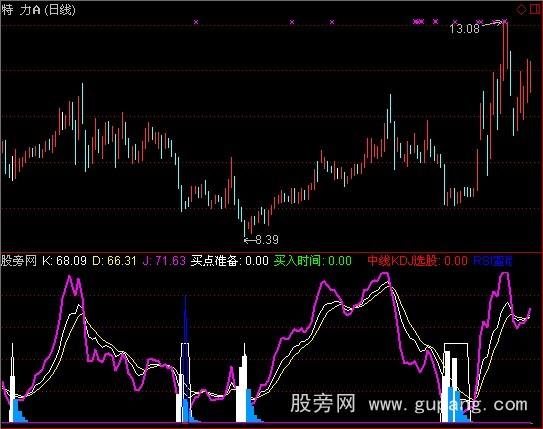Click the chart title 特力A (日线)
543x429 pixels.
(x=38, y=10)
